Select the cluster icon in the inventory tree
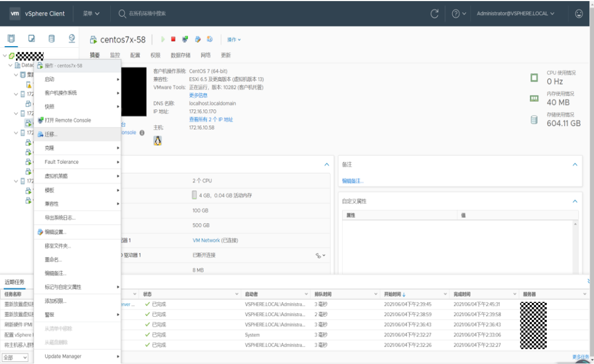Screen dimensions: 594x364 23,75
